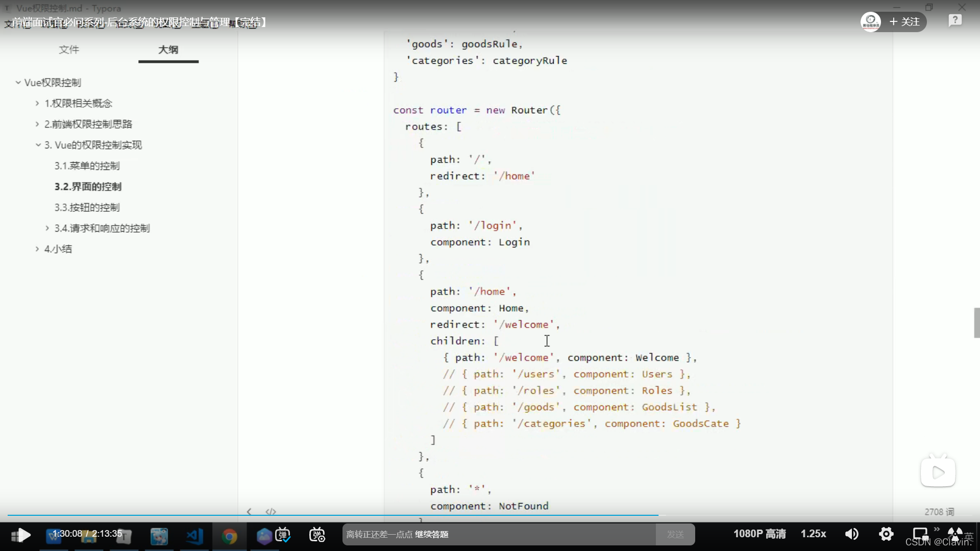Open the 1.25x playback speed menu

point(813,534)
